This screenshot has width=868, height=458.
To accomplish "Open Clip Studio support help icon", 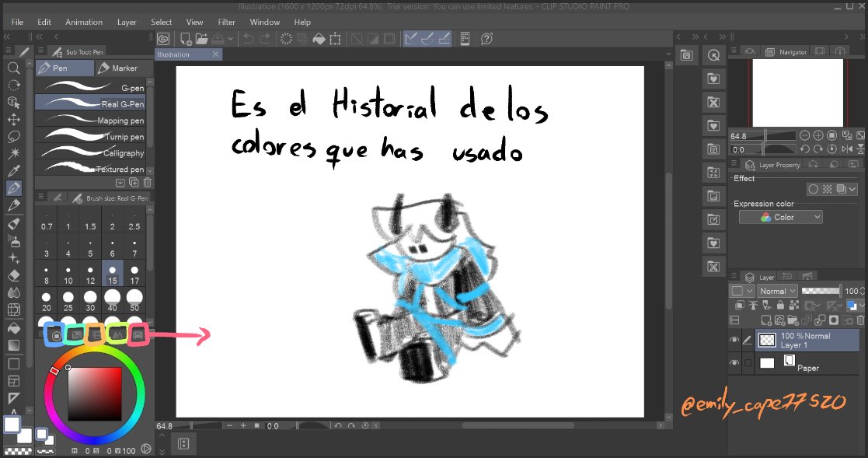I will tap(487, 39).
